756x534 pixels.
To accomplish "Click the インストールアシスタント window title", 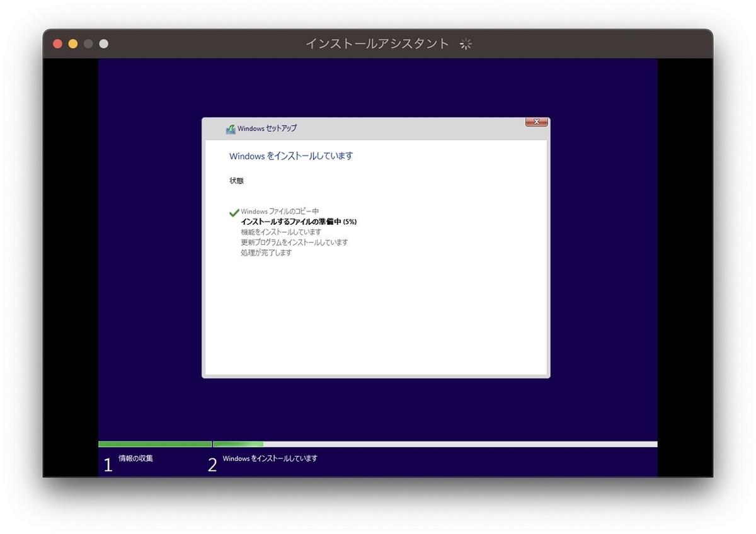I will pyautogui.click(x=377, y=43).
